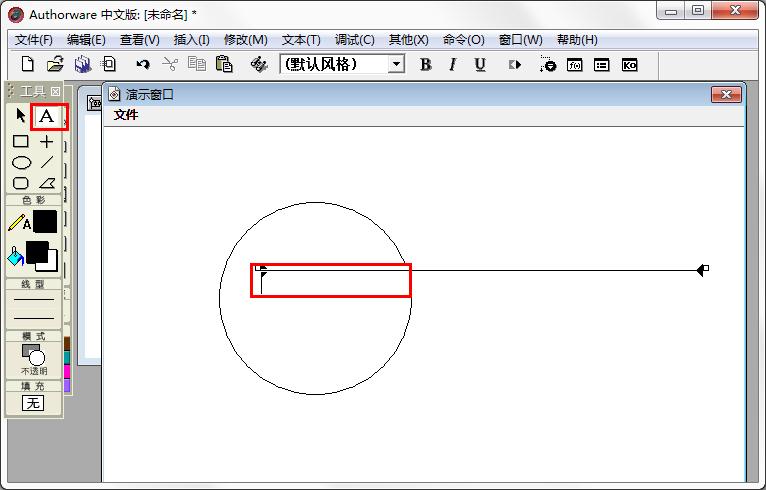Open the 窗口(W) menu
The image size is (766, 490).
(x=521, y=40)
